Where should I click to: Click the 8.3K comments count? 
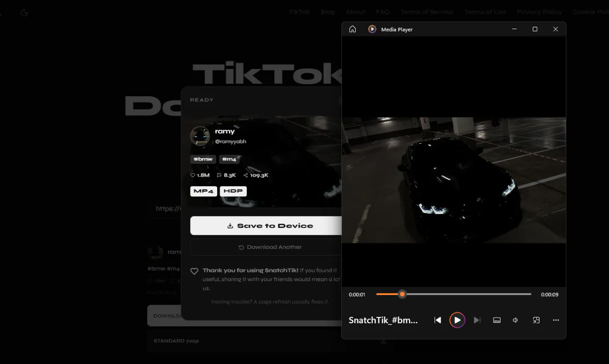(226, 175)
